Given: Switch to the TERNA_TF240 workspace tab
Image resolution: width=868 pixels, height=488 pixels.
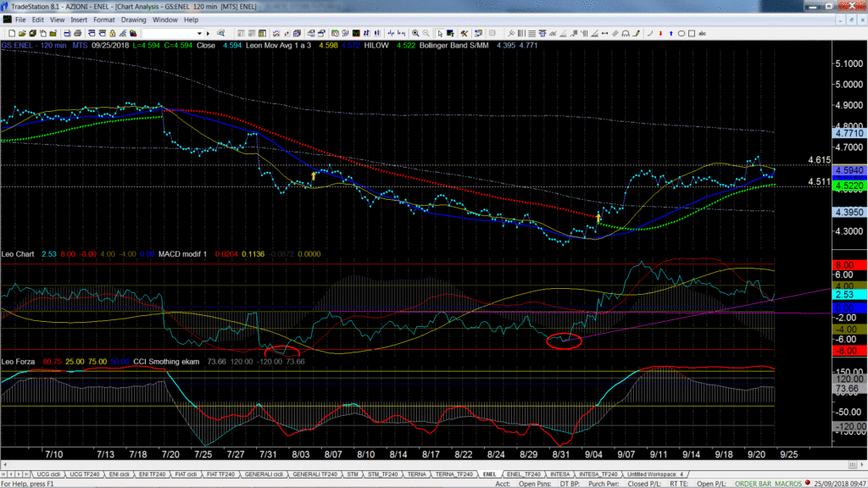Looking at the screenshot, I should pos(454,474).
